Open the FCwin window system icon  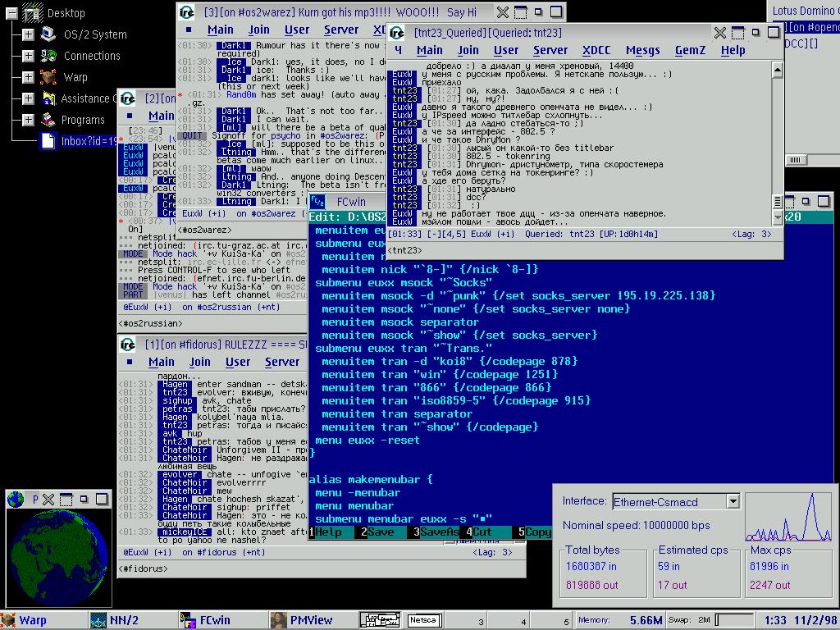coord(317,202)
